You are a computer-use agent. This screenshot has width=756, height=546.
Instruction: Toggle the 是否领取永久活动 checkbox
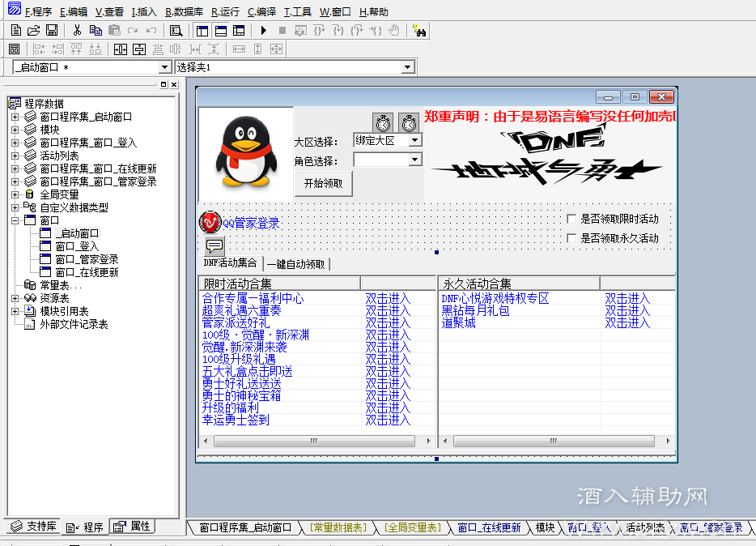(x=573, y=239)
